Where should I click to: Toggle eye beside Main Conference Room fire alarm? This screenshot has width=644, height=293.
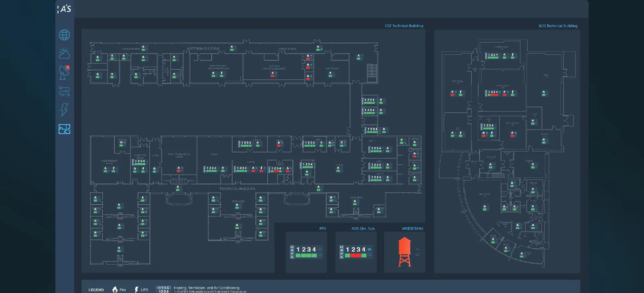click(182, 168)
